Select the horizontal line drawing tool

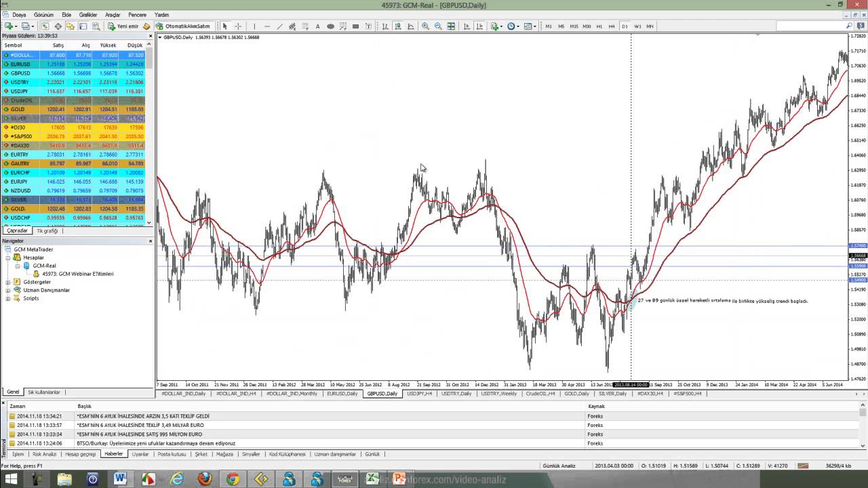tap(267, 26)
